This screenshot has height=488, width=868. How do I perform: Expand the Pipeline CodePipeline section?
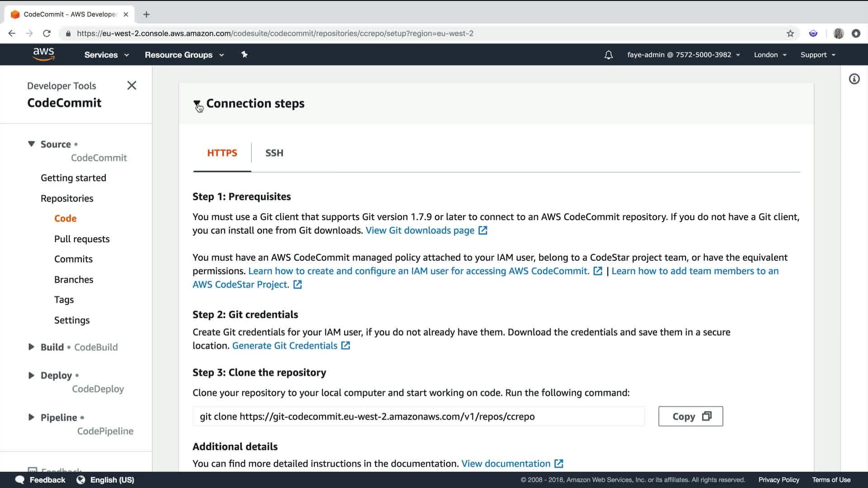[x=31, y=417]
